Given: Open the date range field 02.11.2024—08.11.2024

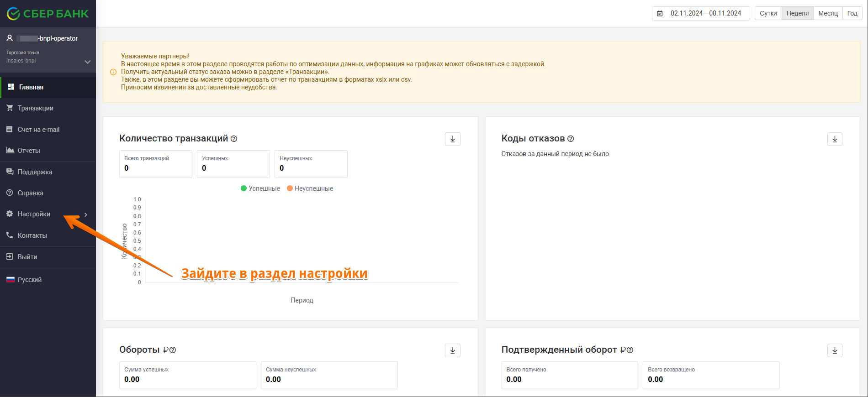Looking at the screenshot, I should pyautogui.click(x=705, y=13).
